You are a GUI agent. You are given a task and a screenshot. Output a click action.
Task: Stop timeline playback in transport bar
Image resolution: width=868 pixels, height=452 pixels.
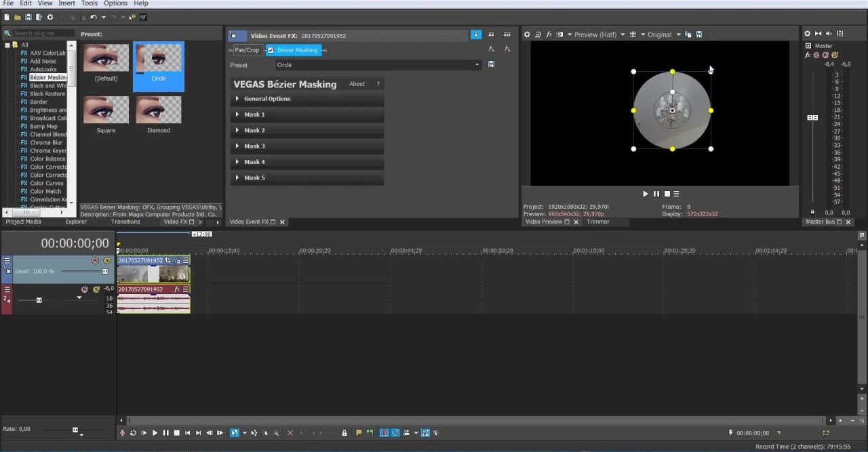(x=176, y=432)
